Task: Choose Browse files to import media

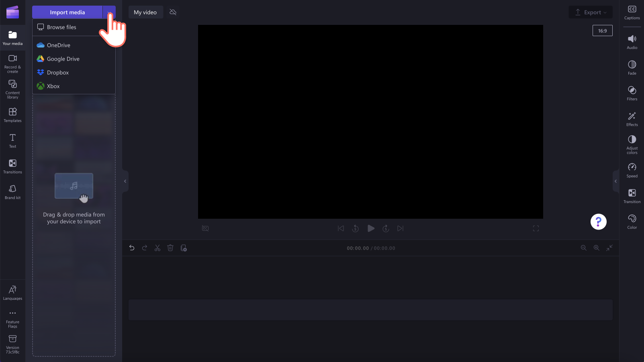Action: pos(61,27)
